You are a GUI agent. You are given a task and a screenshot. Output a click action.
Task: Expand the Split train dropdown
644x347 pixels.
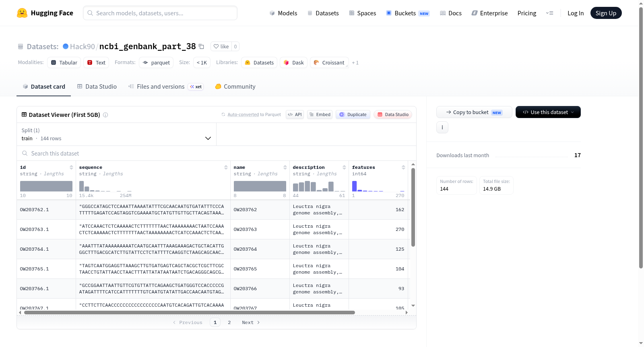(x=117, y=135)
